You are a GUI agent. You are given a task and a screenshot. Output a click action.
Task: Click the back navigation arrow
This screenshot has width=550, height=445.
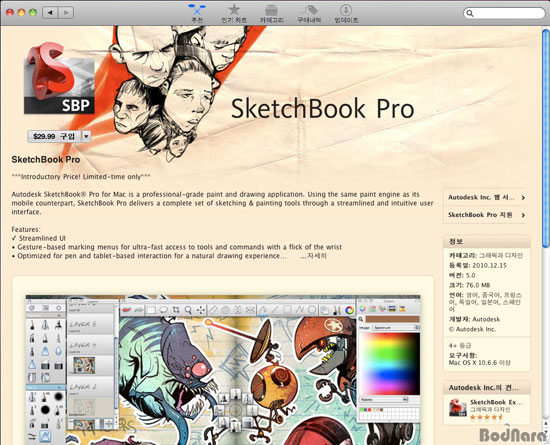(x=50, y=13)
